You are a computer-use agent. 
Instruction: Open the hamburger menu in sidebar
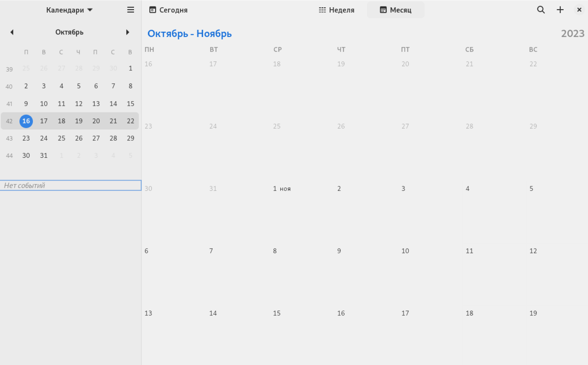(x=131, y=10)
